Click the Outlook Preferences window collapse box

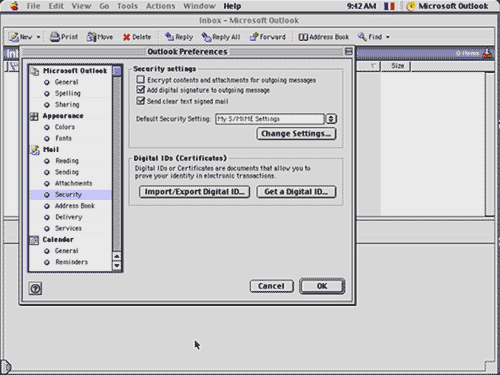(349, 51)
